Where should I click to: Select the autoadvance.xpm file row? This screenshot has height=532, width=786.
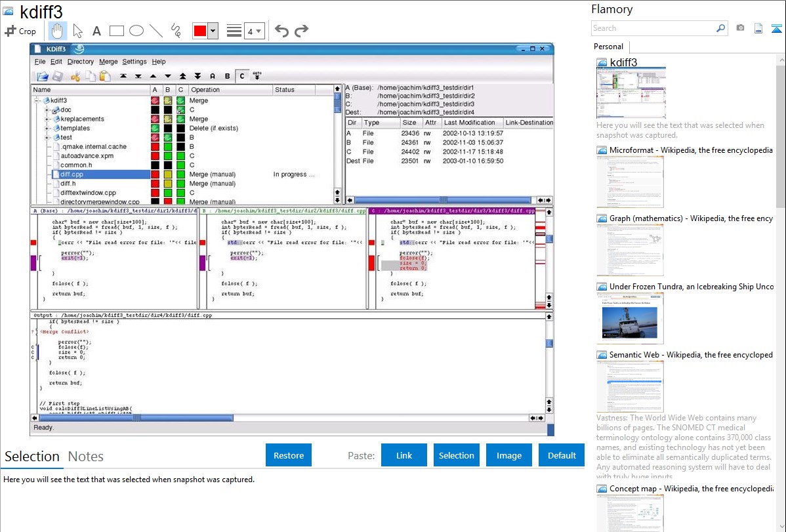click(87, 156)
